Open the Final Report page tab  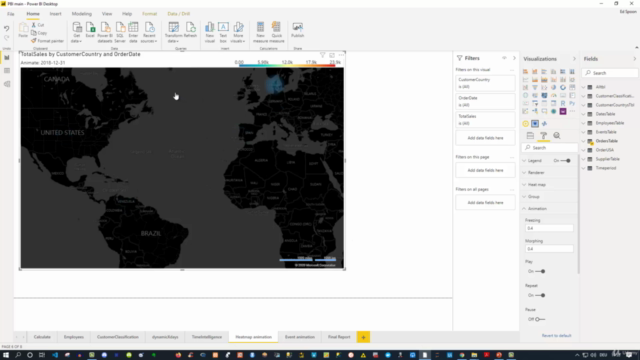[339, 337]
